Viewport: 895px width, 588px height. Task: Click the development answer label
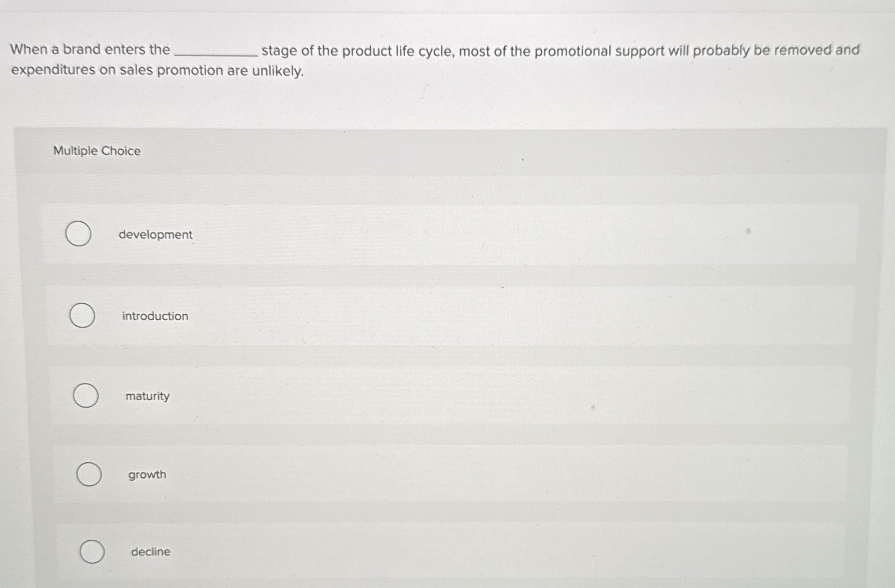click(155, 234)
